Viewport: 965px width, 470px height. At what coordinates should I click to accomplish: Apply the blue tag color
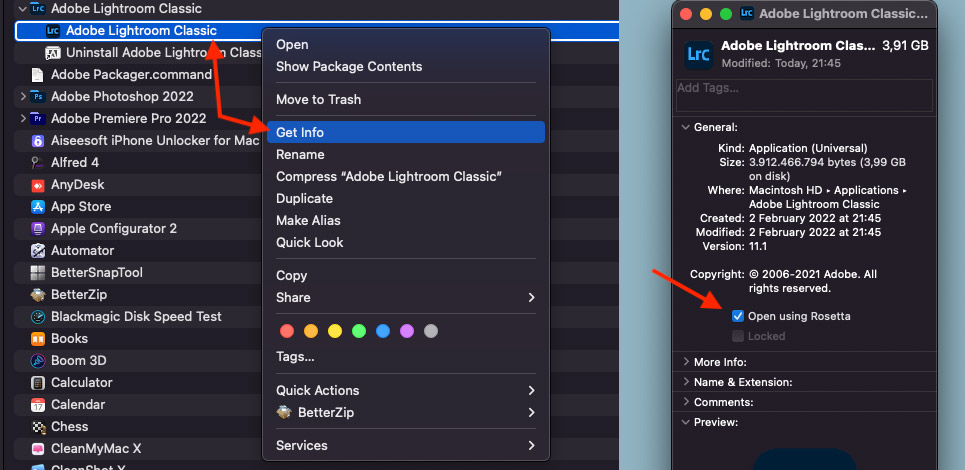(x=383, y=332)
